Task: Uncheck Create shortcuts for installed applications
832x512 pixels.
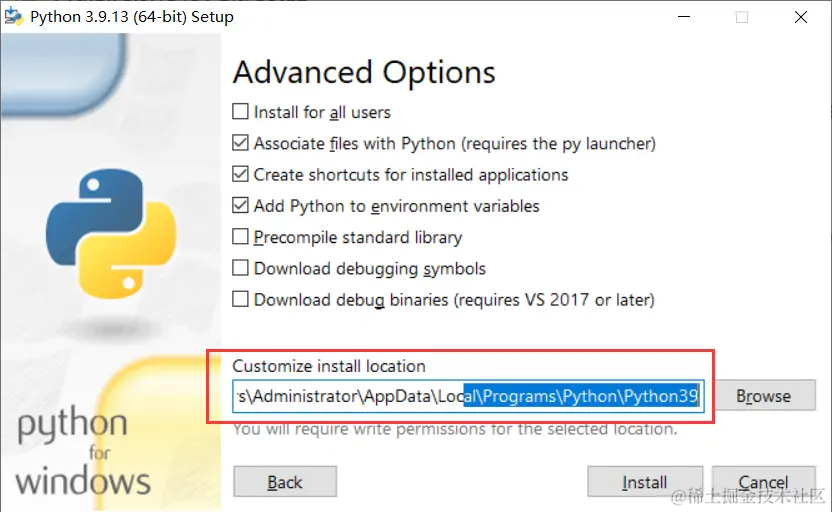Action: [x=240, y=175]
